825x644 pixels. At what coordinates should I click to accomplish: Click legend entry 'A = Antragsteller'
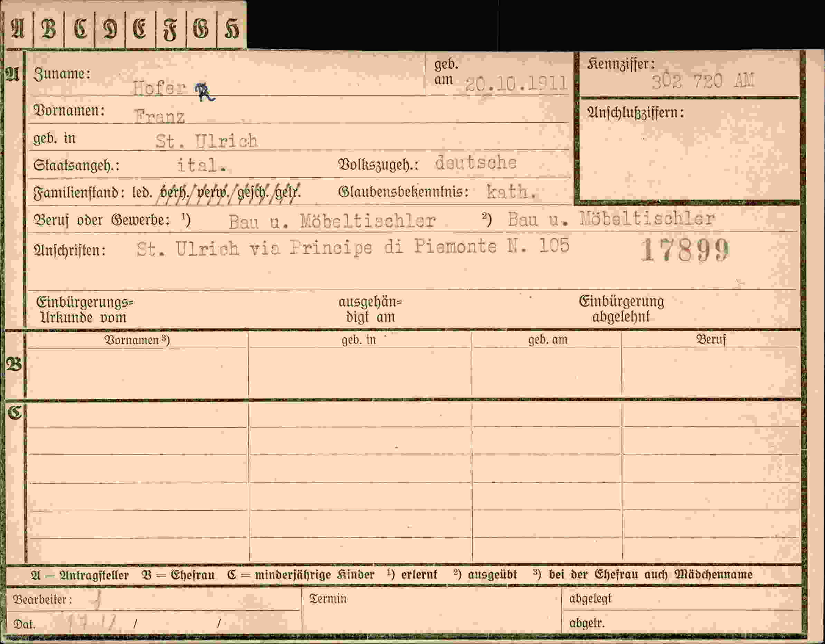click(x=80, y=575)
